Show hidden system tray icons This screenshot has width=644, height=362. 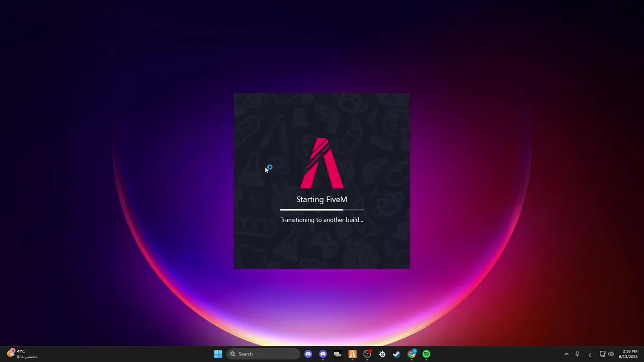point(566,354)
